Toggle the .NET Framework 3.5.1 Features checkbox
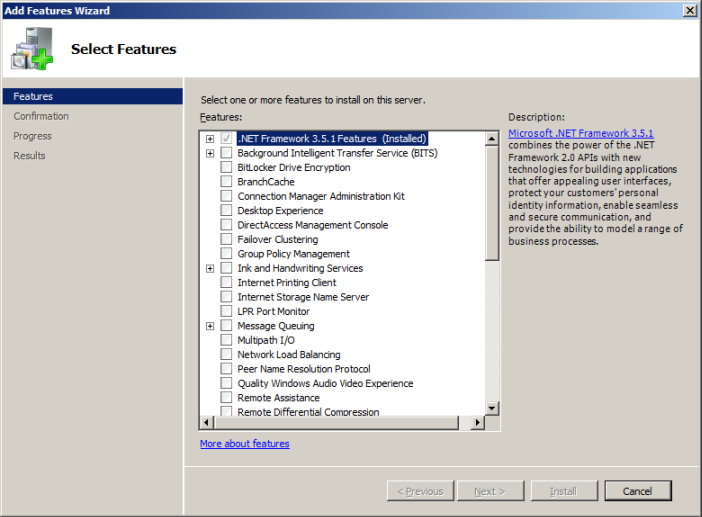This screenshot has height=517, width=702. [x=226, y=138]
